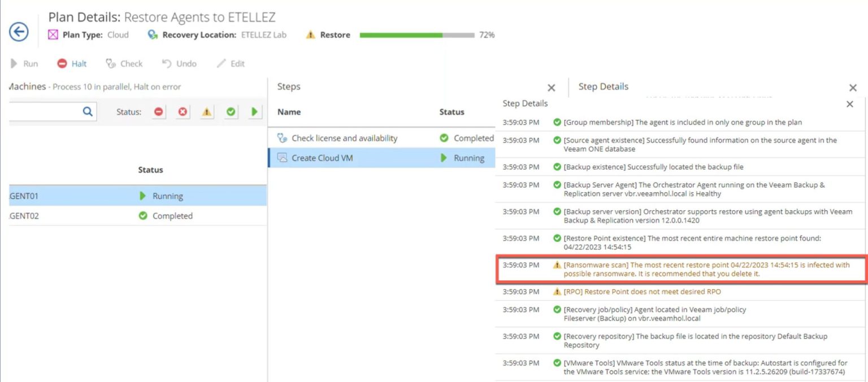Click the Check plan readiness icon
The height and width of the screenshot is (382, 868).
[x=111, y=63]
